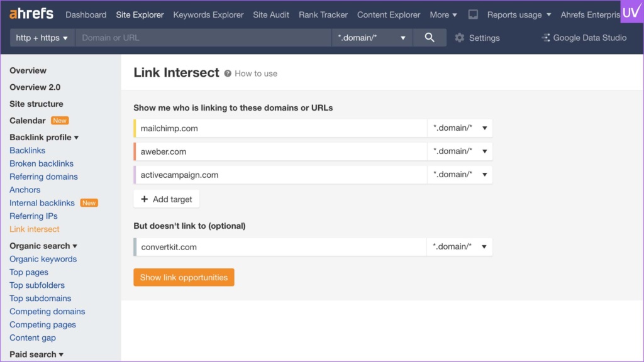Click the search magnifier icon
The image size is (644, 362).
point(430,38)
